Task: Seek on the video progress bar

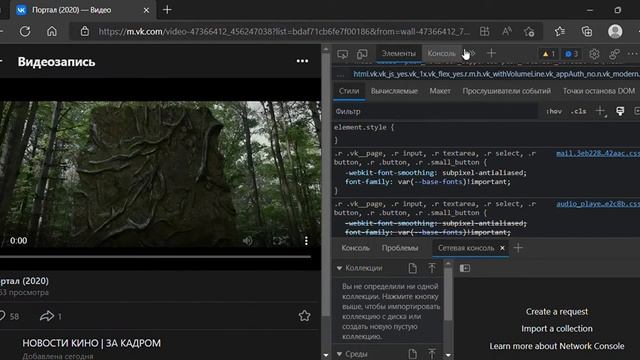Action: coord(155,257)
